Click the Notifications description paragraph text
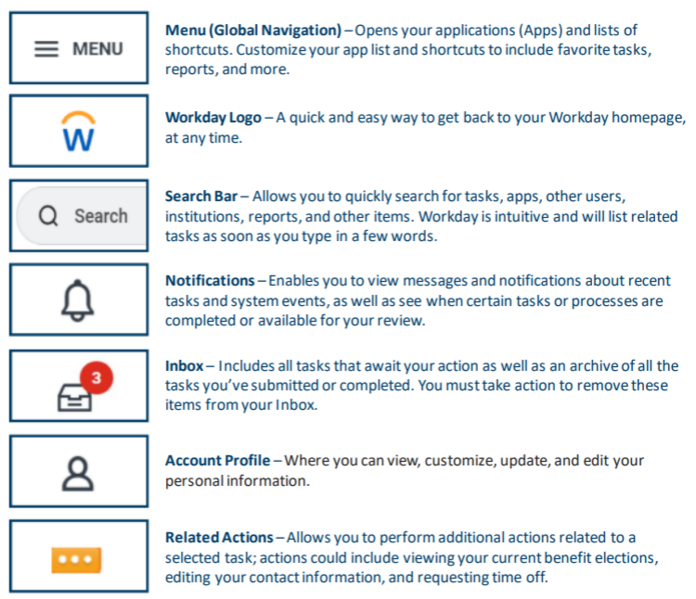This screenshot has width=696, height=599. click(420, 299)
